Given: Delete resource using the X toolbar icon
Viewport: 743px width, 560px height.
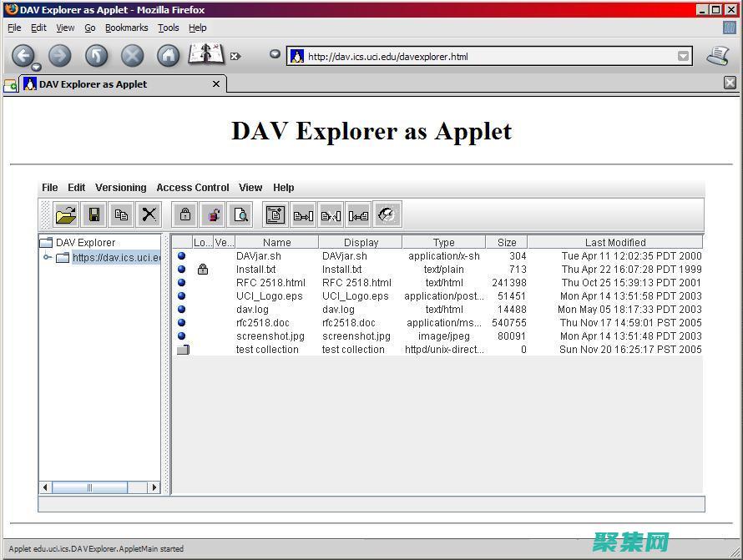Looking at the screenshot, I should 149,214.
